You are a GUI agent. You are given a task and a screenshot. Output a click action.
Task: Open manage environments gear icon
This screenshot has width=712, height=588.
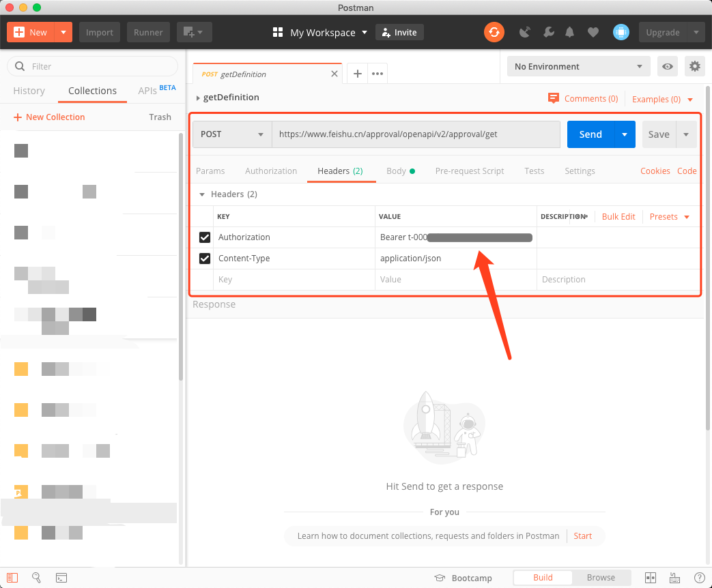(695, 66)
